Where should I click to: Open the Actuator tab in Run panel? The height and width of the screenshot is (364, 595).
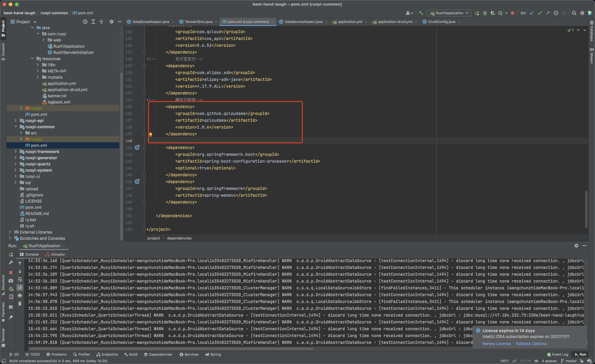[x=58, y=254]
